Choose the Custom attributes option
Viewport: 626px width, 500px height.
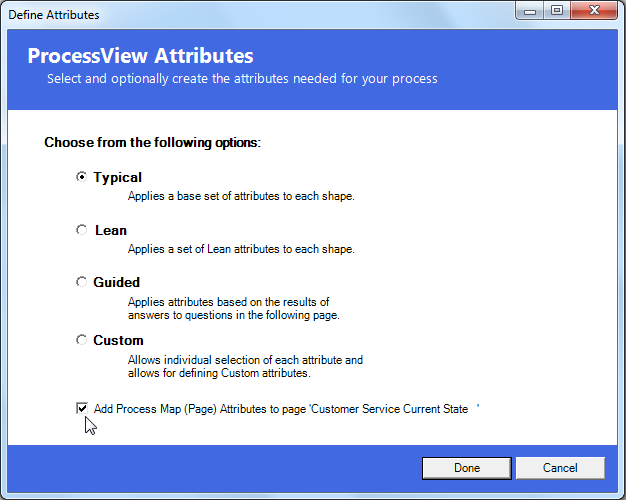point(81,340)
